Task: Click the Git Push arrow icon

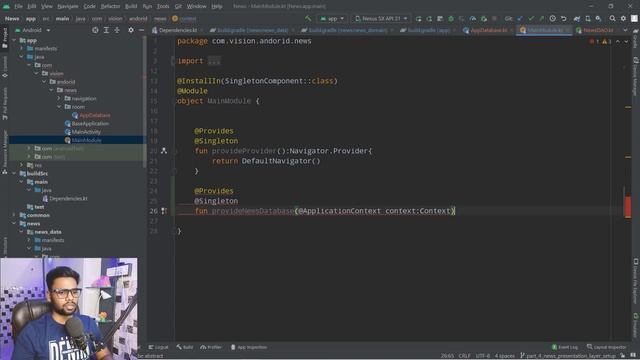Action: (x=542, y=18)
